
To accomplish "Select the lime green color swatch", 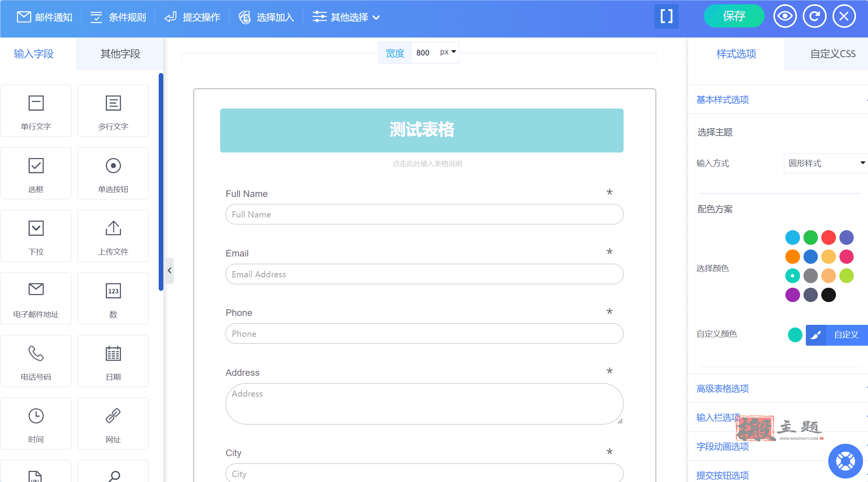I will pyautogui.click(x=847, y=276).
